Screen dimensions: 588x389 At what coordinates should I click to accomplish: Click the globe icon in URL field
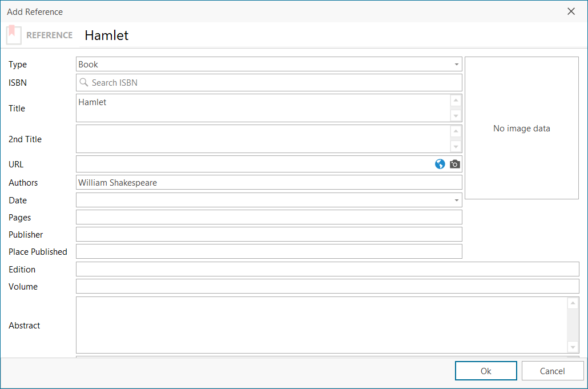pos(440,165)
